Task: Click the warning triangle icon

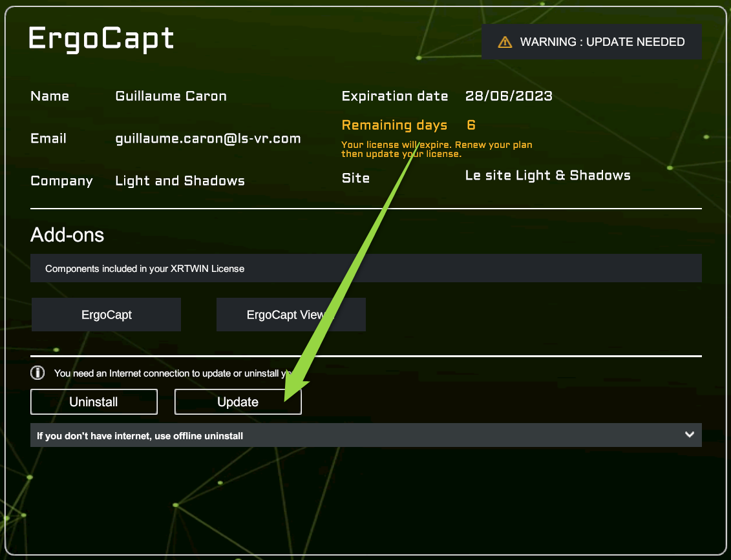Action: [505, 42]
